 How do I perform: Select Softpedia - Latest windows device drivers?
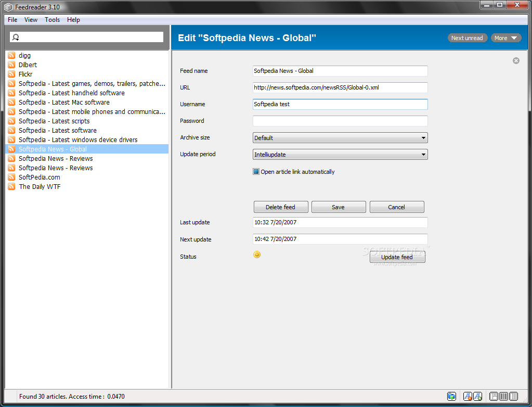tap(87, 139)
